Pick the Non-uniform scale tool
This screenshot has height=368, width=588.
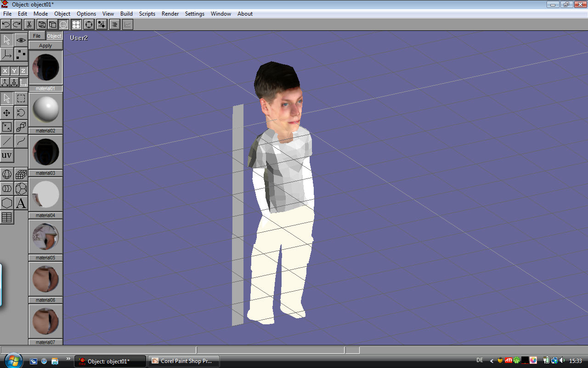point(7,127)
